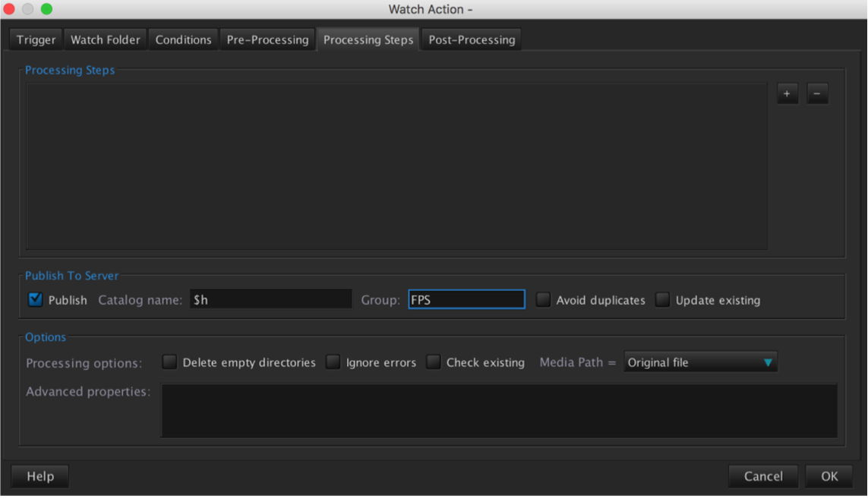Check the Check existing option

433,362
